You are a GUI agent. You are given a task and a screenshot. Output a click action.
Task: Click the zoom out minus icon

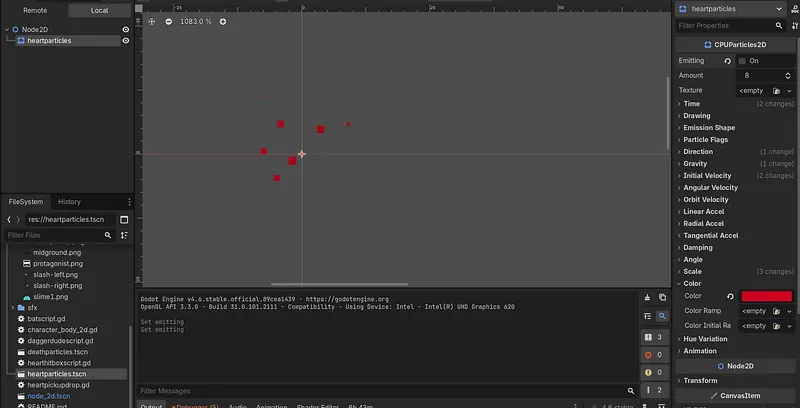click(168, 21)
